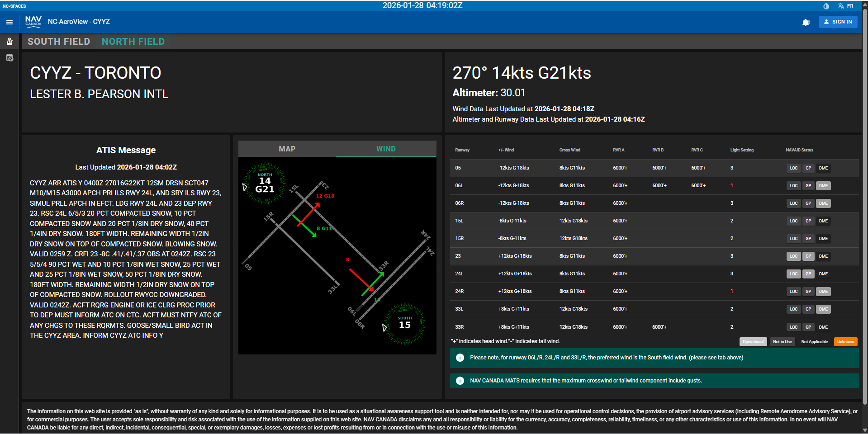Open the hamburger navigation menu

pyautogui.click(x=9, y=22)
